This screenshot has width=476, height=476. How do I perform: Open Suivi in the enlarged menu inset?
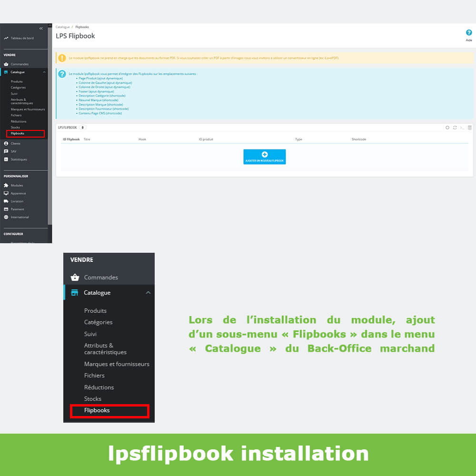pyautogui.click(x=90, y=334)
